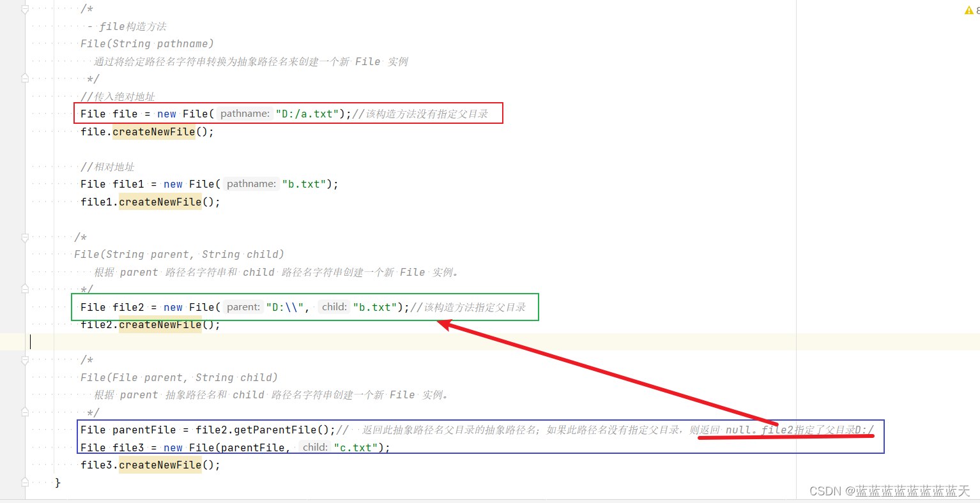Click the string "c.txt"
The width and height of the screenshot is (980, 503).
pos(356,447)
